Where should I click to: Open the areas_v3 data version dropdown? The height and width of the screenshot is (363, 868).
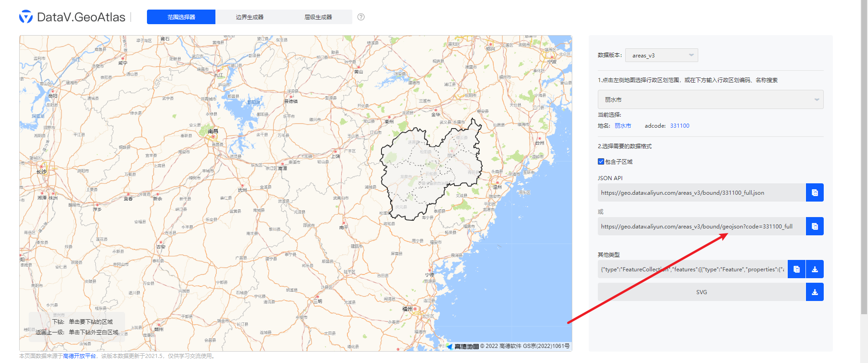click(x=661, y=55)
